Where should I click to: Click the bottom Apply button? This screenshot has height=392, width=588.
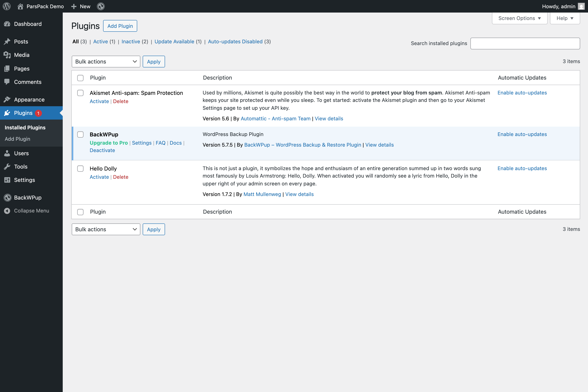coord(154,229)
